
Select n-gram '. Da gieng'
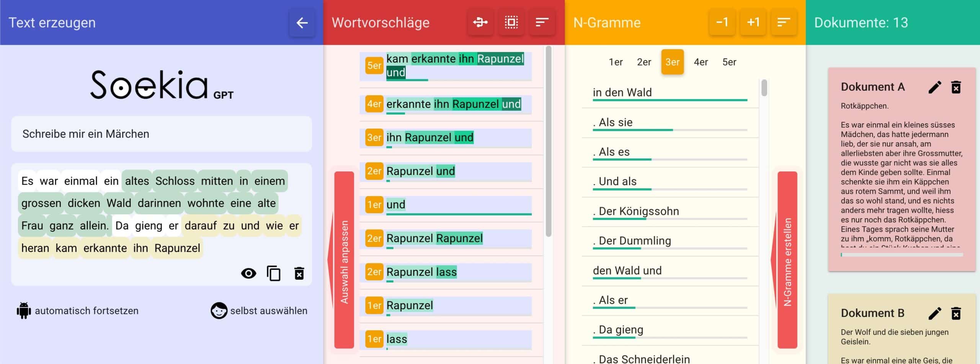tap(670, 330)
